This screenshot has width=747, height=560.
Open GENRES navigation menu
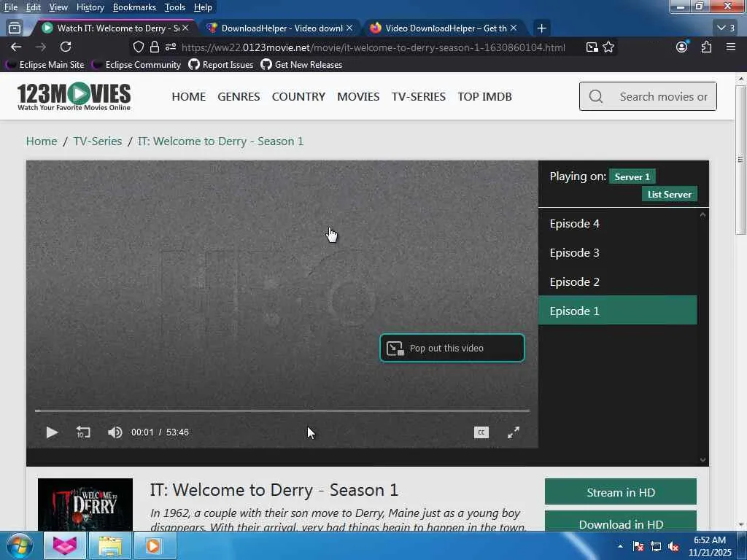tap(239, 97)
